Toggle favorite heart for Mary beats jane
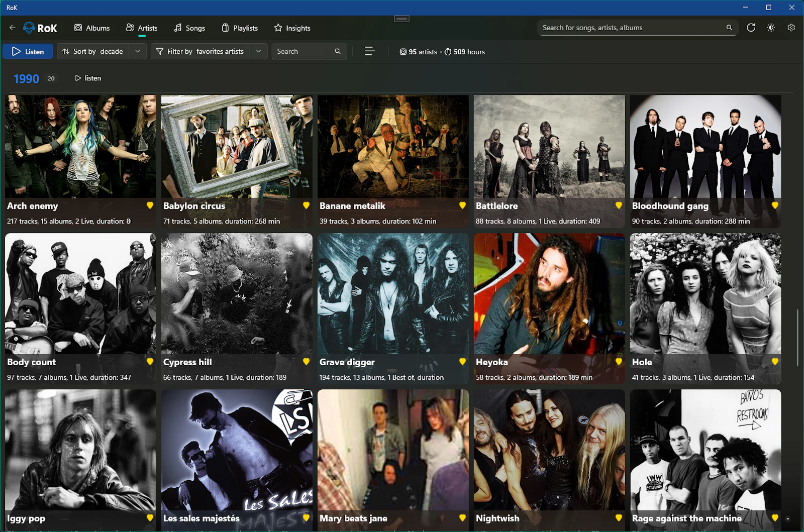The image size is (804, 532). (462, 518)
